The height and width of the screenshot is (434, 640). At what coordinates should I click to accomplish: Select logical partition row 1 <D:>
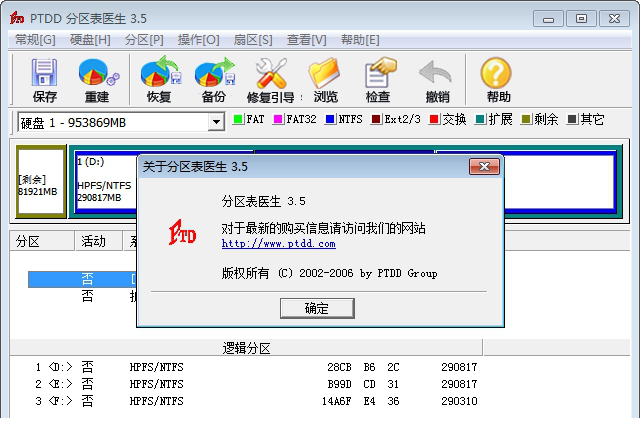[256, 367]
